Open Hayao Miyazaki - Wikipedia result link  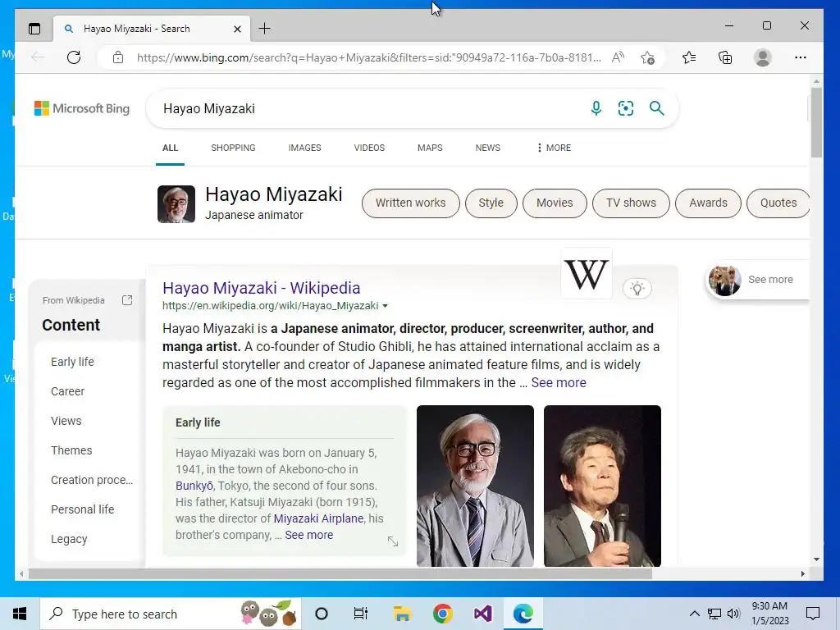[262, 288]
